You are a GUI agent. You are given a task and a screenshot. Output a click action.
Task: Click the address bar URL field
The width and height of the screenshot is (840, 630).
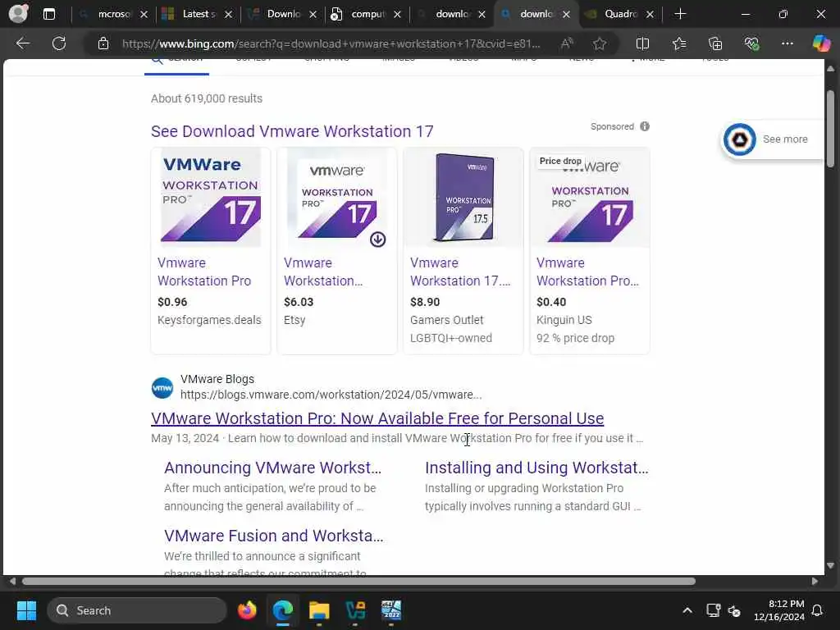click(x=331, y=43)
